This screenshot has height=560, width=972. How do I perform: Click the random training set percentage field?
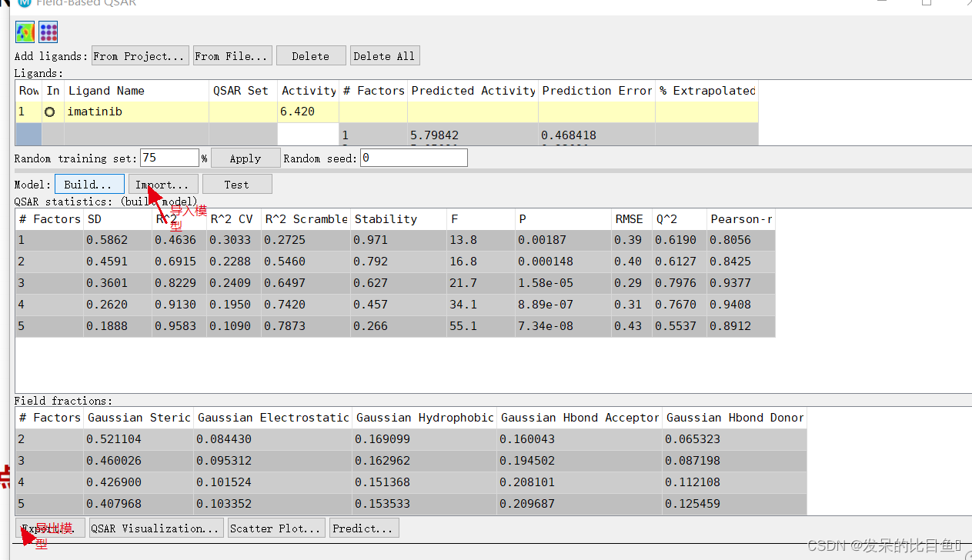(x=169, y=158)
